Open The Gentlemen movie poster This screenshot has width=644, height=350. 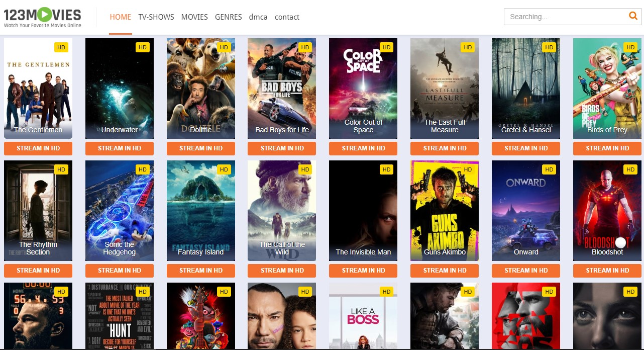click(x=38, y=89)
